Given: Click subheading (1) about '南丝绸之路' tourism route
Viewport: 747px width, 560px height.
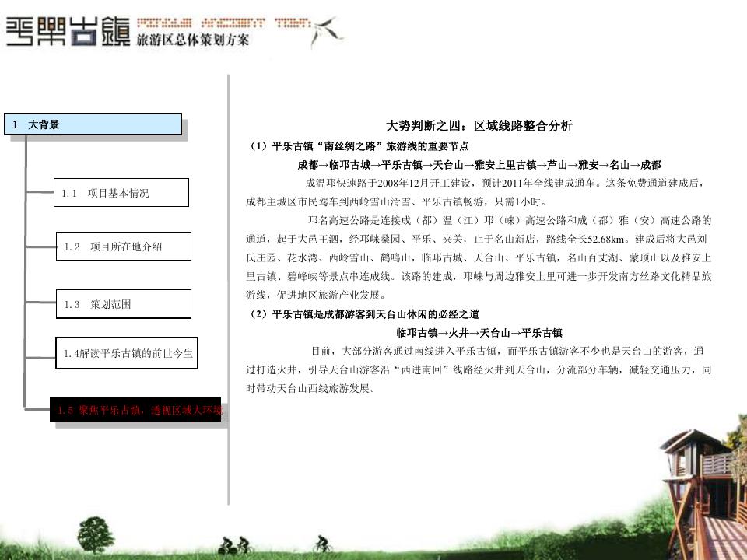Looking at the screenshot, I should [359, 145].
